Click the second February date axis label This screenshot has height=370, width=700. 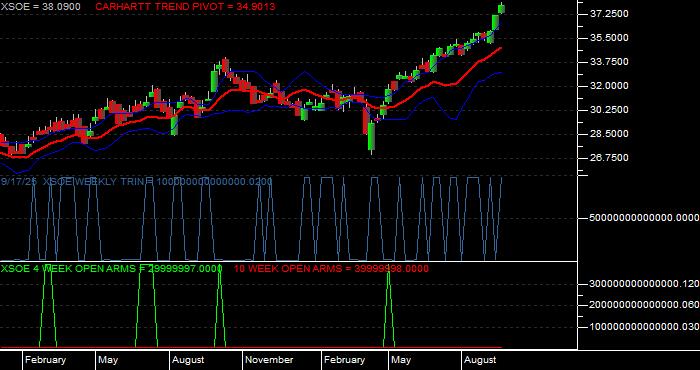click(344, 360)
